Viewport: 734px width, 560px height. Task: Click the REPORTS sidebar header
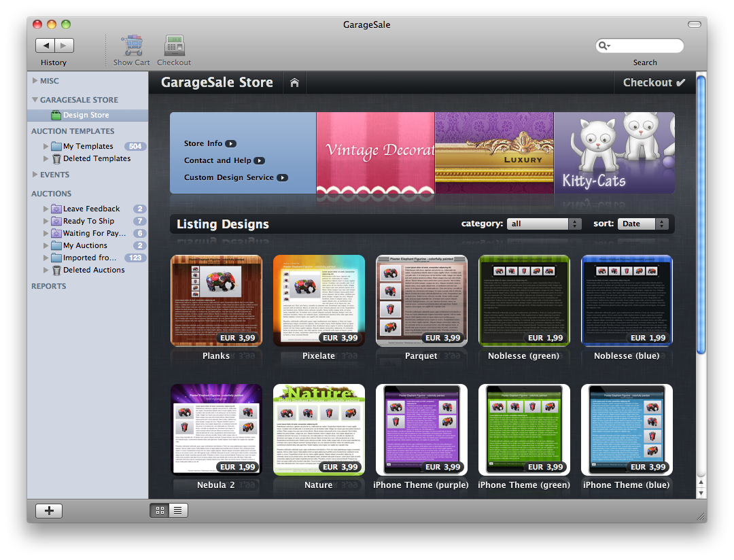tap(49, 286)
